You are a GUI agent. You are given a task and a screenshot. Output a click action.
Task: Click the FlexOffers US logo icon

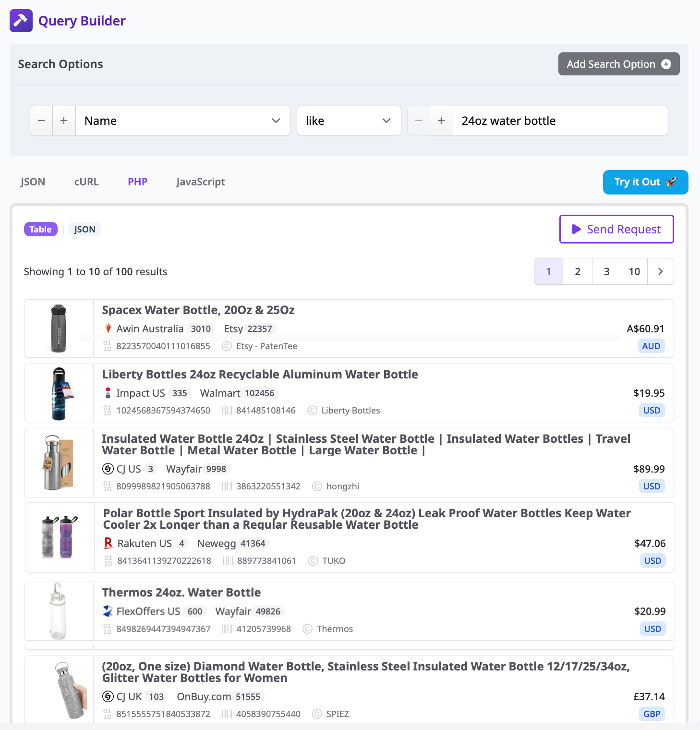[x=108, y=611]
